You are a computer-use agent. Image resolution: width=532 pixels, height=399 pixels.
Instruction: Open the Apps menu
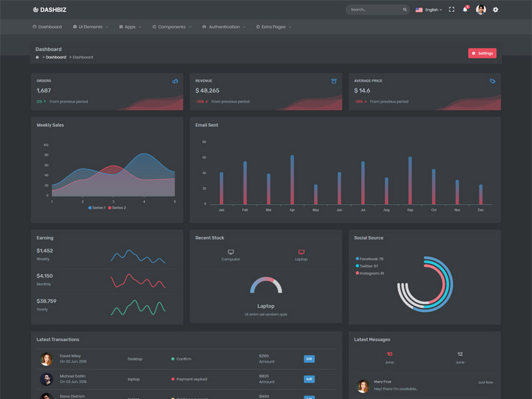129,27
